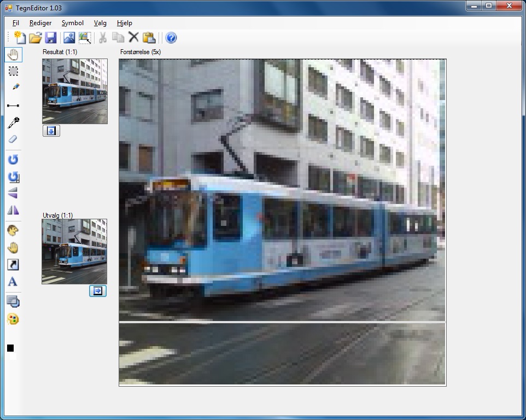Open the overlapping shapes tool
Image resolution: width=526 pixels, height=420 pixels.
pyautogui.click(x=13, y=301)
